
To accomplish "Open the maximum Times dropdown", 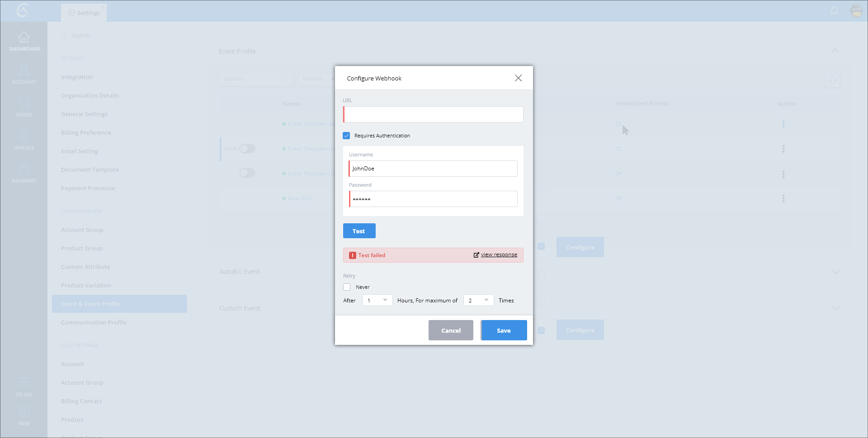I will (x=478, y=300).
